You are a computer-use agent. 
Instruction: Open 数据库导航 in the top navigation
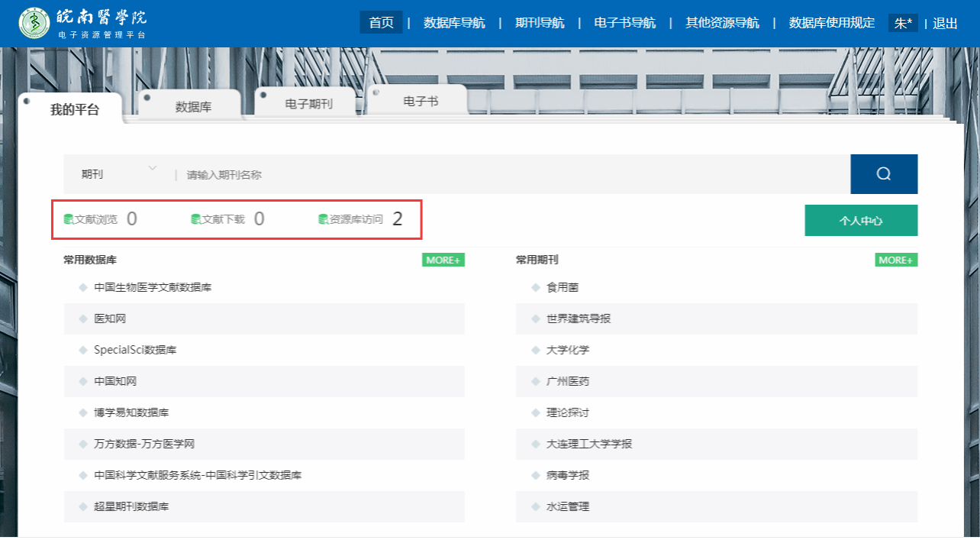[454, 23]
